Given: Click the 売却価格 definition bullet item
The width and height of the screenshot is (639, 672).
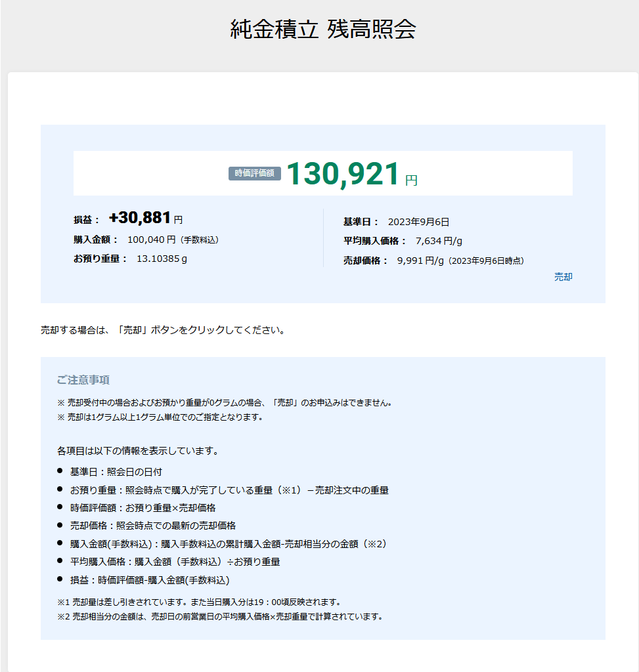Looking at the screenshot, I should [152, 526].
